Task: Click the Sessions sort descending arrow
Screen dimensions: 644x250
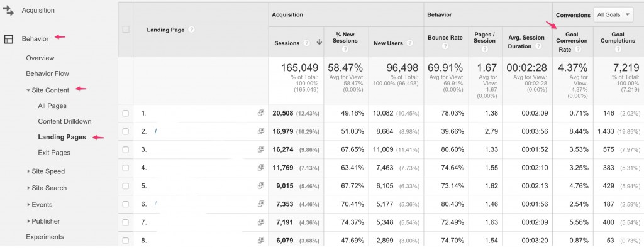Action: click(319, 43)
